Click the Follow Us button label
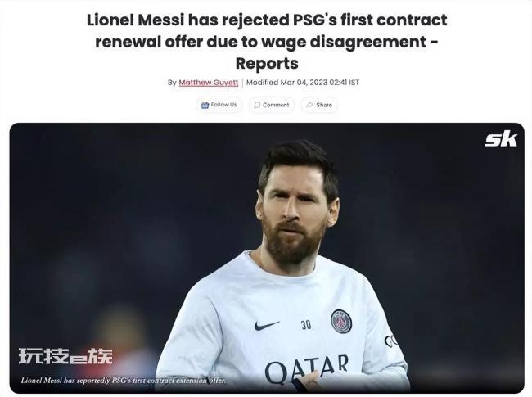The height and width of the screenshot is (397, 532). pos(223,105)
